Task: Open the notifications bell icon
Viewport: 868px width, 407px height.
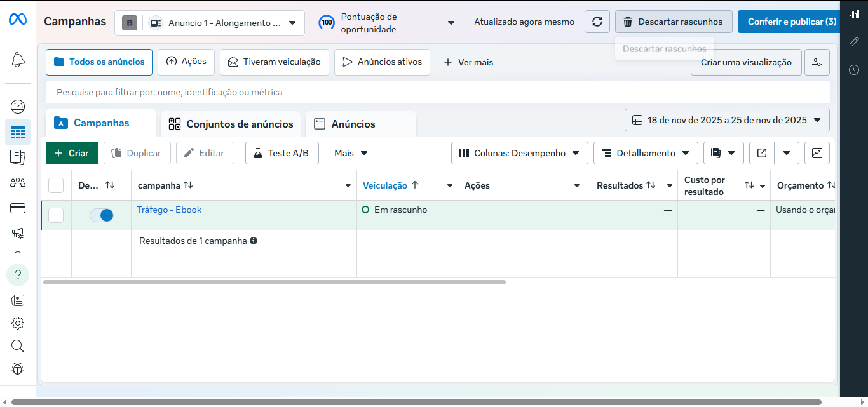Action: click(18, 60)
